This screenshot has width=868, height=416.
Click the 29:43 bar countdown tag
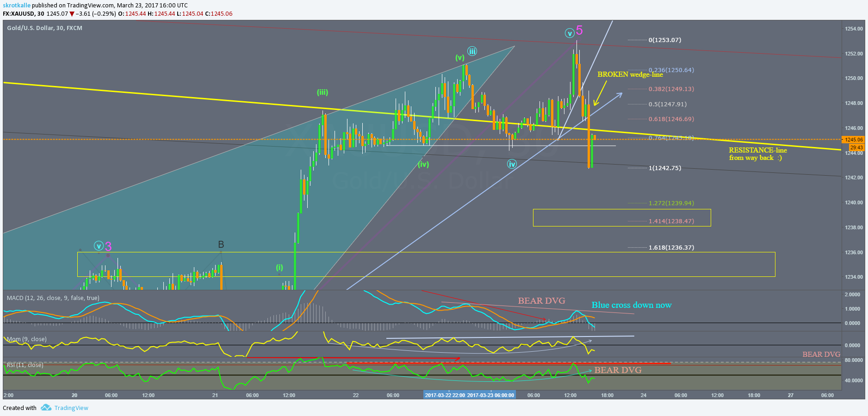tap(856, 147)
